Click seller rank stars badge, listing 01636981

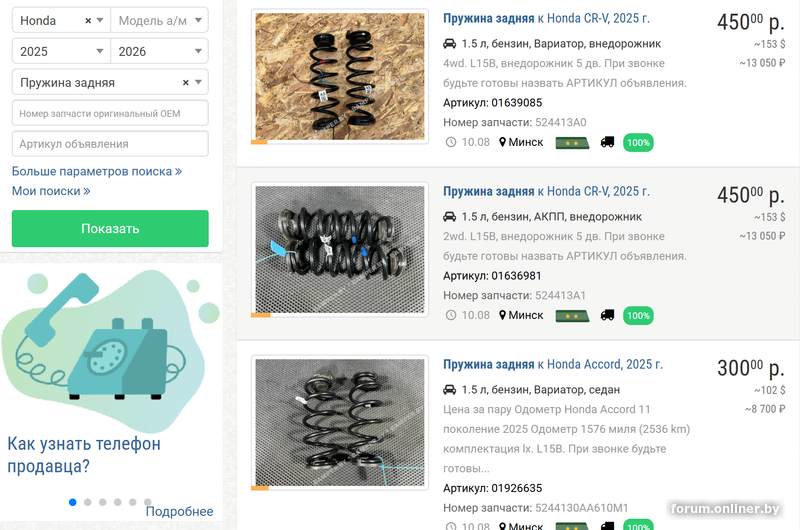click(x=572, y=316)
